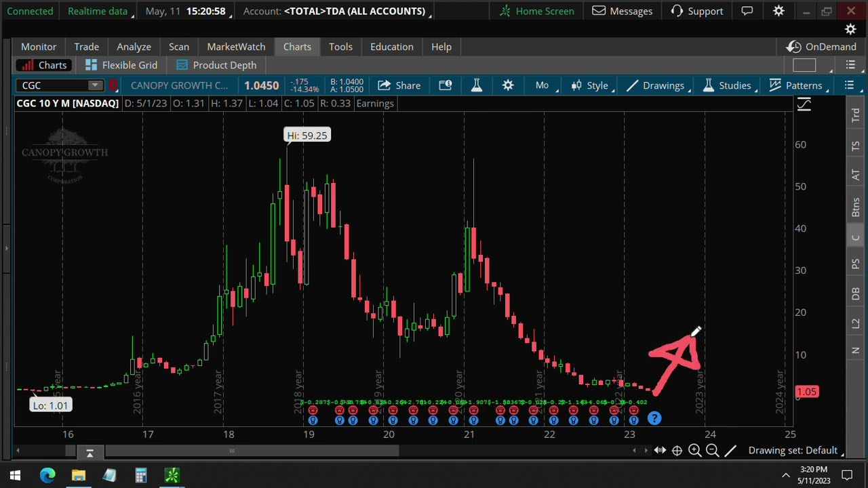Click the Realtime data status
Image resolution: width=868 pixels, height=488 pixels.
[x=98, y=11]
